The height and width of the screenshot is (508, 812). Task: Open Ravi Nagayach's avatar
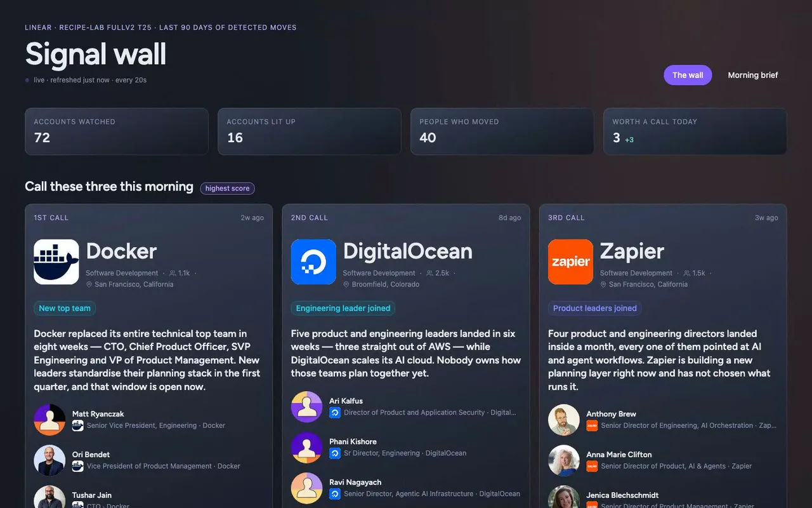[x=307, y=488]
